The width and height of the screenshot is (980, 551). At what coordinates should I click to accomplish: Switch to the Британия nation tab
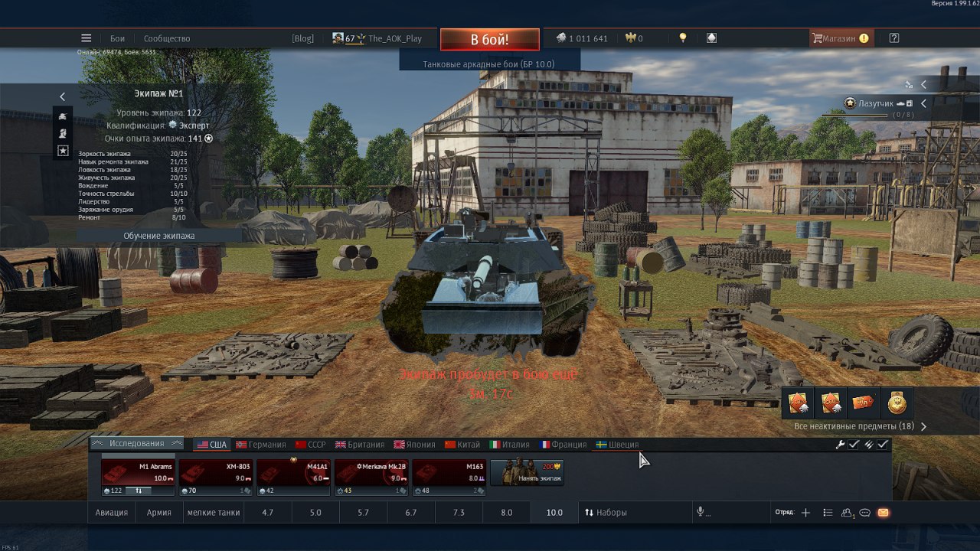(361, 445)
